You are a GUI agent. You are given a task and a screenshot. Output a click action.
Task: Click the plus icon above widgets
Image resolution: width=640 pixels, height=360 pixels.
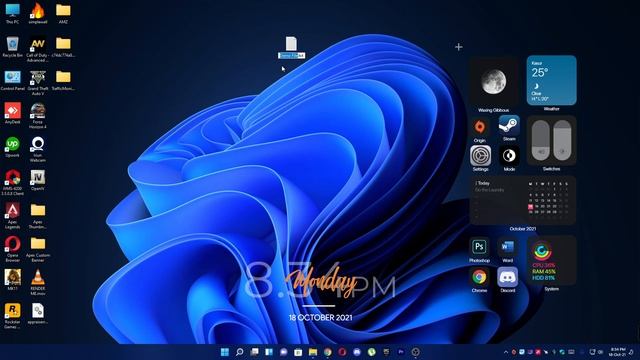coord(459,47)
